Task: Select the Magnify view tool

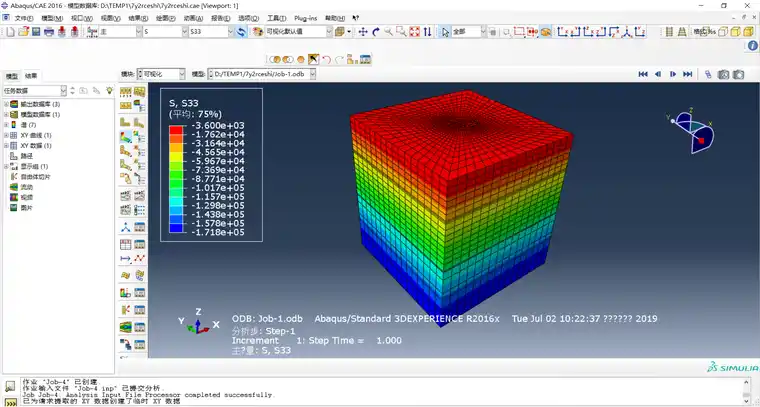Action: pyautogui.click(x=388, y=32)
